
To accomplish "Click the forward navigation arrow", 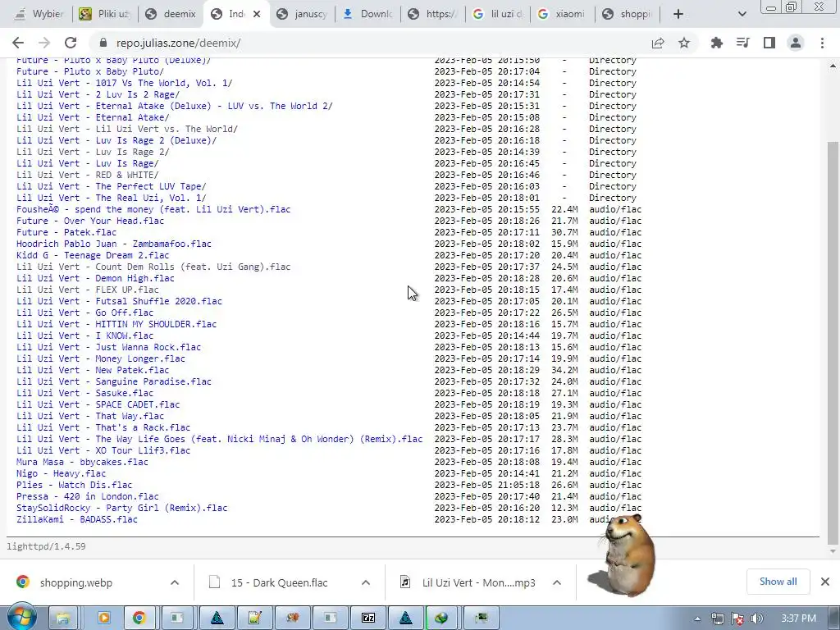I will [x=44, y=43].
